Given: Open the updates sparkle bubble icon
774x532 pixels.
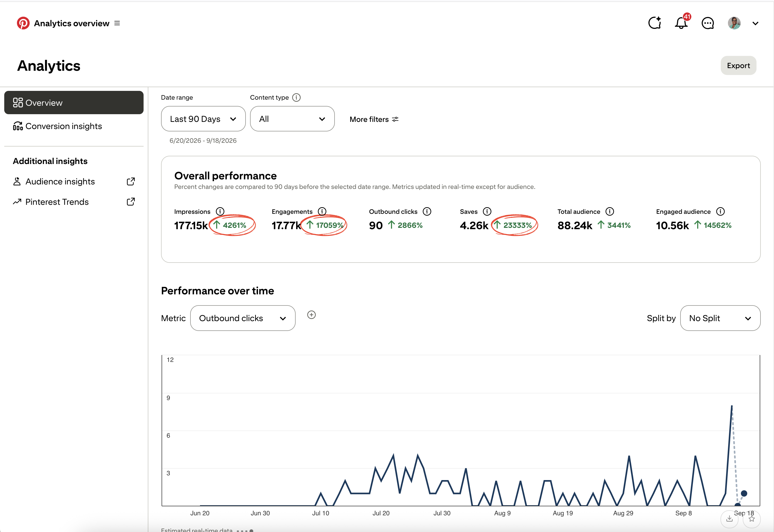Looking at the screenshot, I should pyautogui.click(x=655, y=23).
